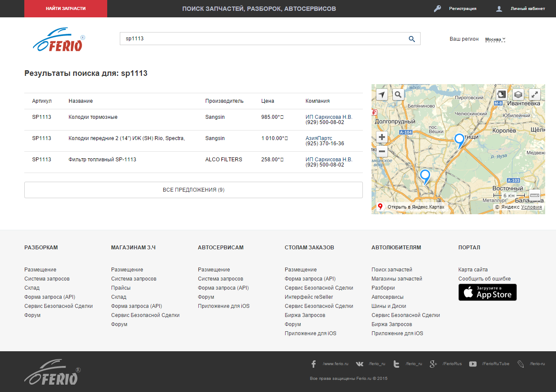The width and height of the screenshot is (556, 392).
Task: Locate me with the map geolocation arrow
Action: pos(382,95)
